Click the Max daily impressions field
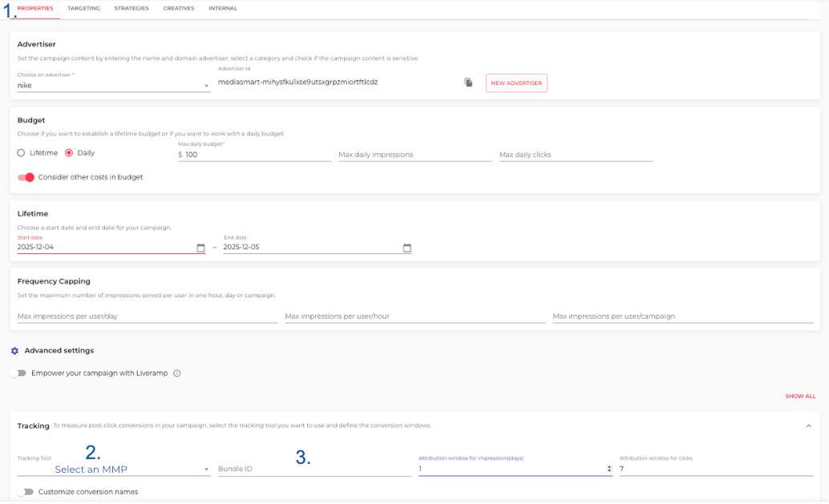Screen dimensions: 829x504 point(414,155)
